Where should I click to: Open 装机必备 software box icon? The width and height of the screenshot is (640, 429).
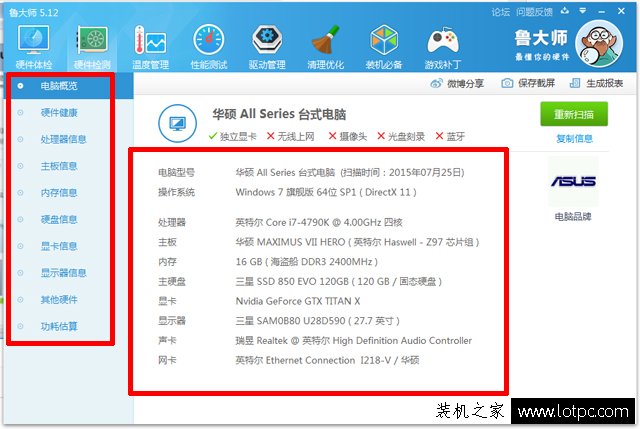384,47
